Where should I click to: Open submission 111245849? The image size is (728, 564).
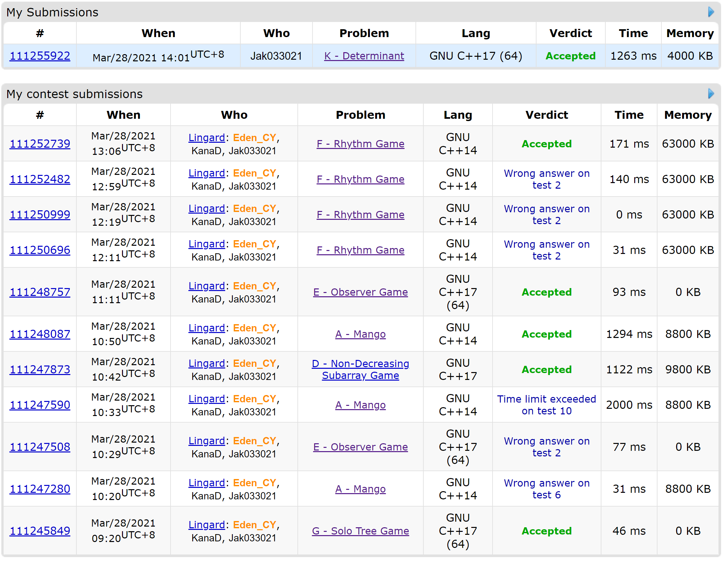[x=40, y=531]
